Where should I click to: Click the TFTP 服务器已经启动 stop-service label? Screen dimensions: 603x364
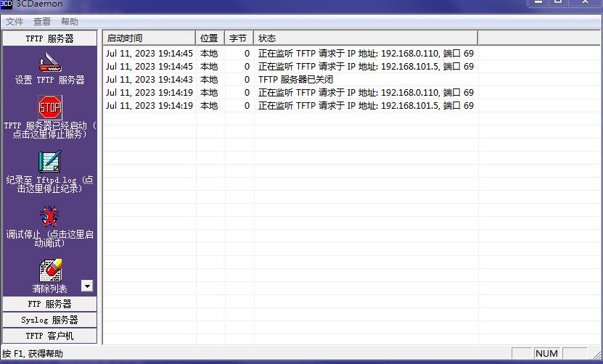(x=49, y=130)
